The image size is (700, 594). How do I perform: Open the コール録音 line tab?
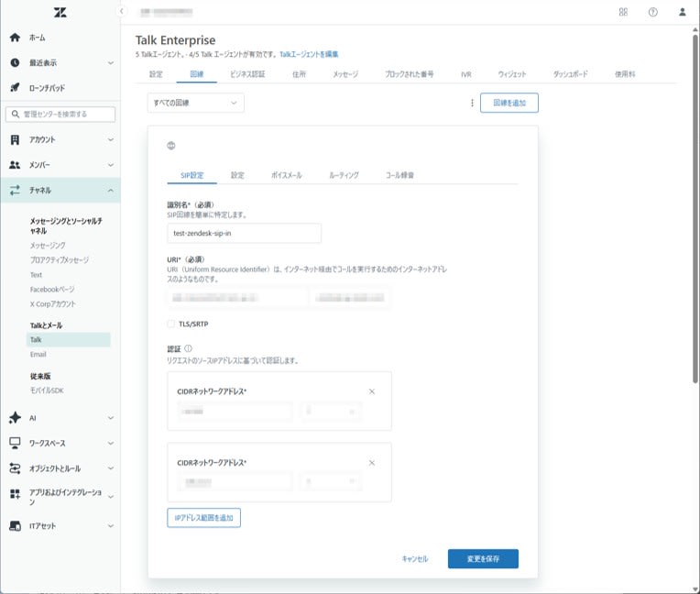[x=399, y=175]
